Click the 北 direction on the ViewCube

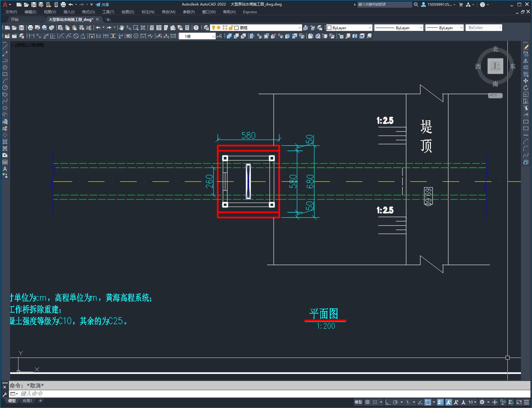point(495,49)
